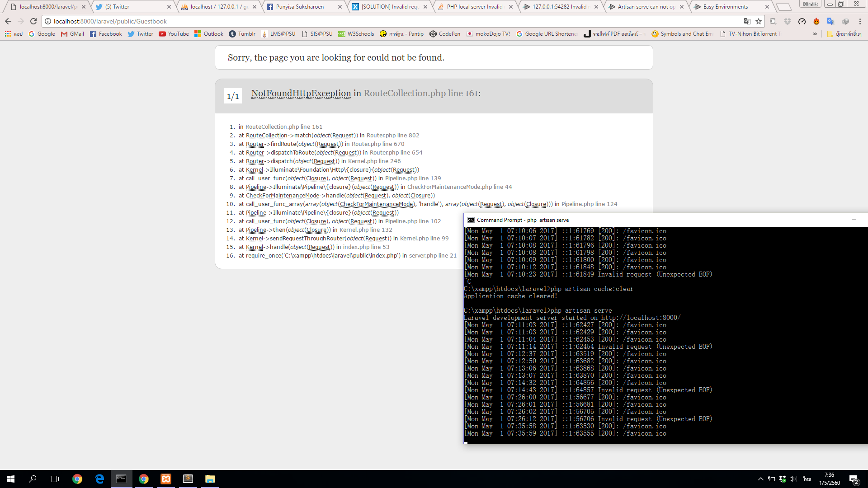868x488 pixels.
Task: Click Kernel in trace line 15
Action: coord(255,247)
